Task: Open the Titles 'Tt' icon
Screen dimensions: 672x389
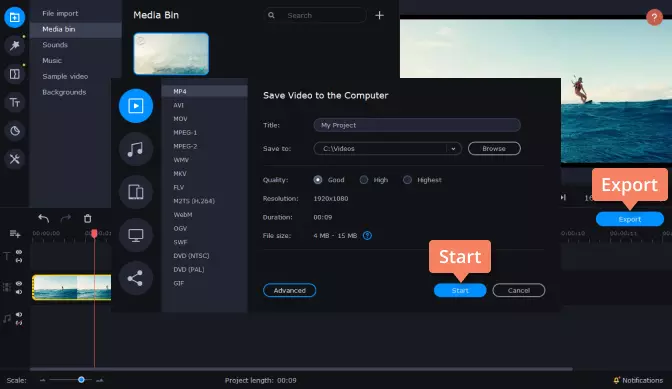Action: 15,102
